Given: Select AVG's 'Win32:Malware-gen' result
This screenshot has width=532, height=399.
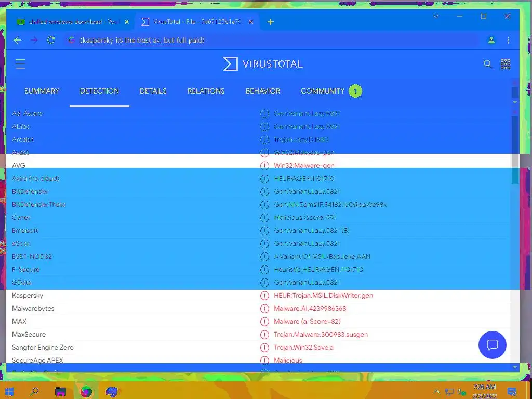Looking at the screenshot, I should (304, 166).
